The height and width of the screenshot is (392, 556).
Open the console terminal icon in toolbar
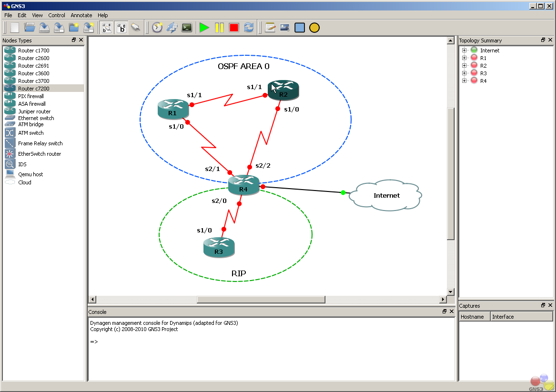coord(187,28)
